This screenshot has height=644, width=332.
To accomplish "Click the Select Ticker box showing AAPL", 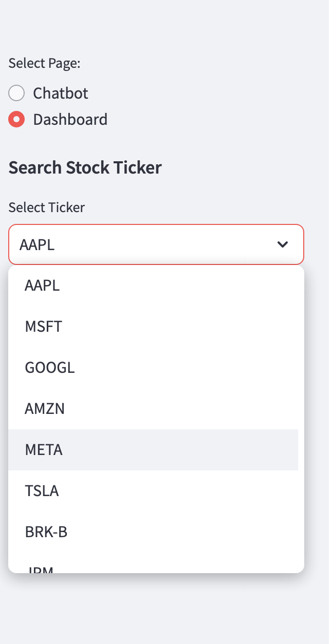I will pyautogui.click(x=144, y=244).
